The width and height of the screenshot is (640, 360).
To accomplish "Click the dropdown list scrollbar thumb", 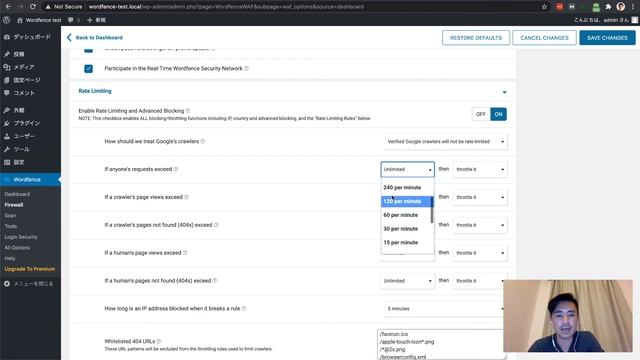I will (x=432, y=210).
